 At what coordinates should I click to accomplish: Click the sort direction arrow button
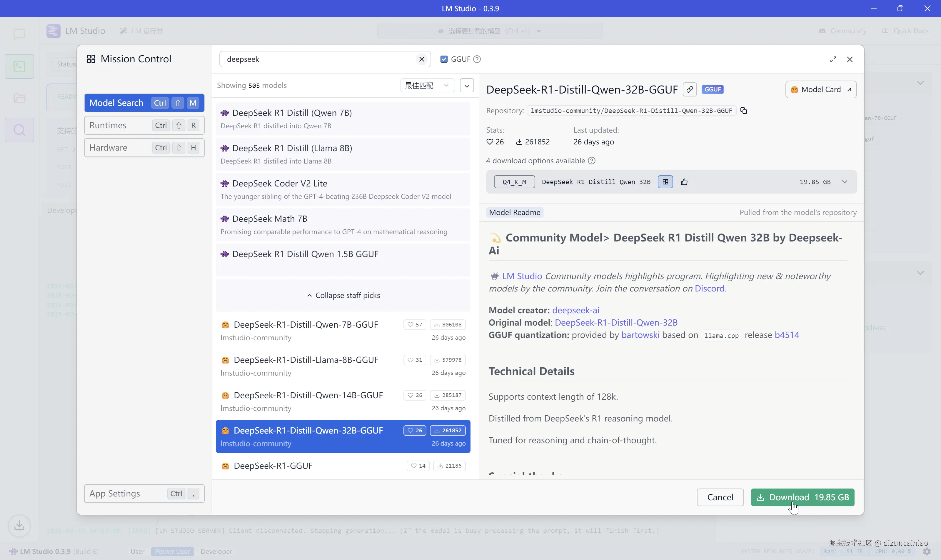pos(467,85)
